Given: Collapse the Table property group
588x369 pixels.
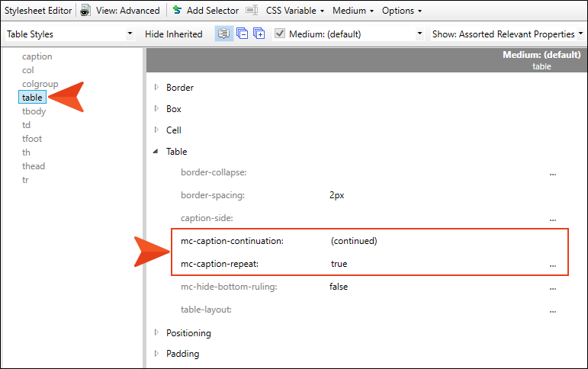Looking at the screenshot, I should coord(156,152).
